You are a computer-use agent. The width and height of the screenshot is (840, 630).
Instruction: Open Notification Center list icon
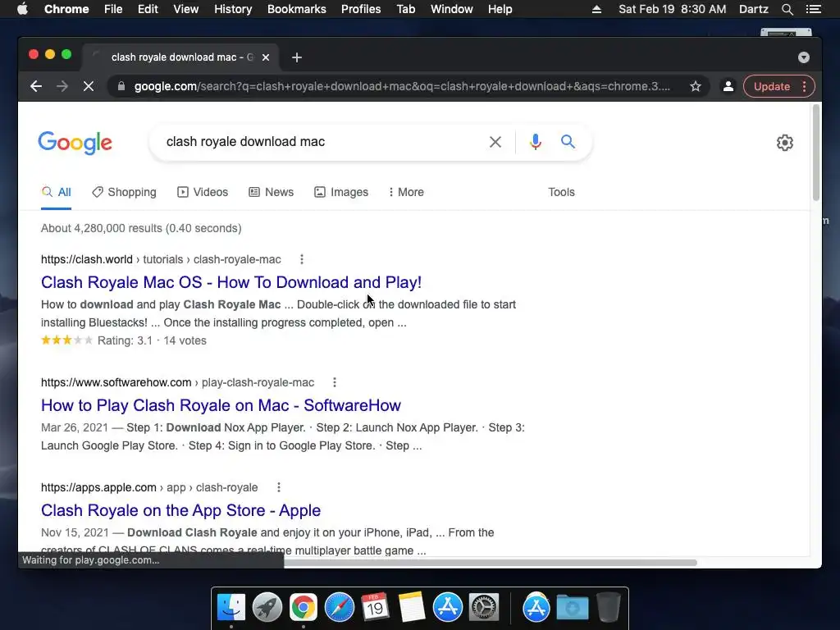pyautogui.click(x=813, y=9)
